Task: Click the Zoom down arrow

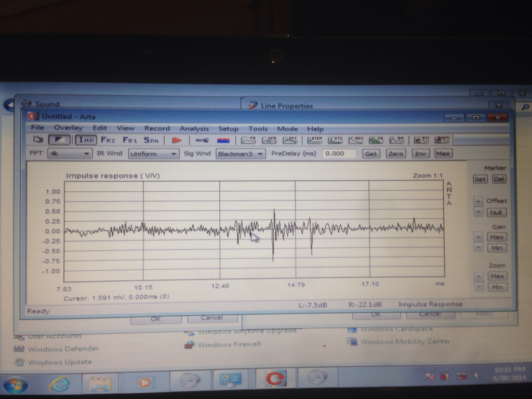Action: (x=478, y=287)
